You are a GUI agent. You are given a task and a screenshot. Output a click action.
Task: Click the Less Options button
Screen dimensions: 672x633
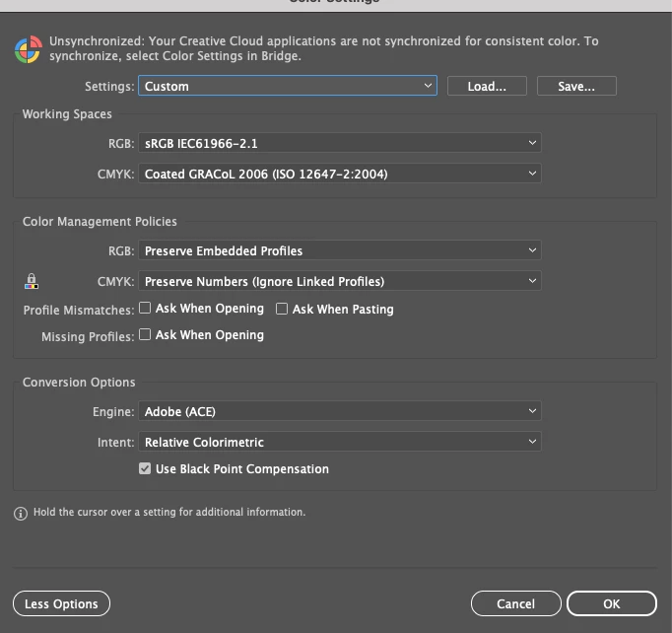61,603
